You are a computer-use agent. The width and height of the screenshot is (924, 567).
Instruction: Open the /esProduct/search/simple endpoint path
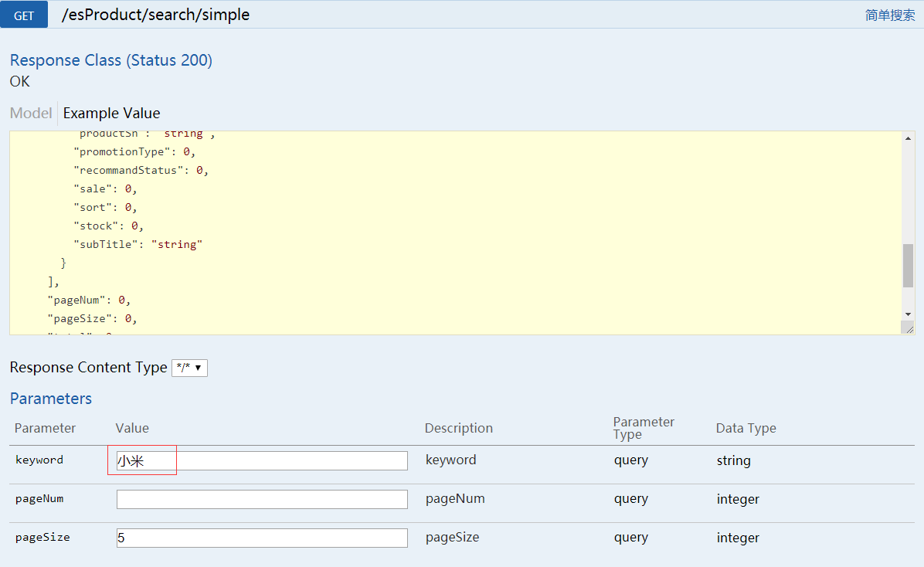tap(155, 15)
